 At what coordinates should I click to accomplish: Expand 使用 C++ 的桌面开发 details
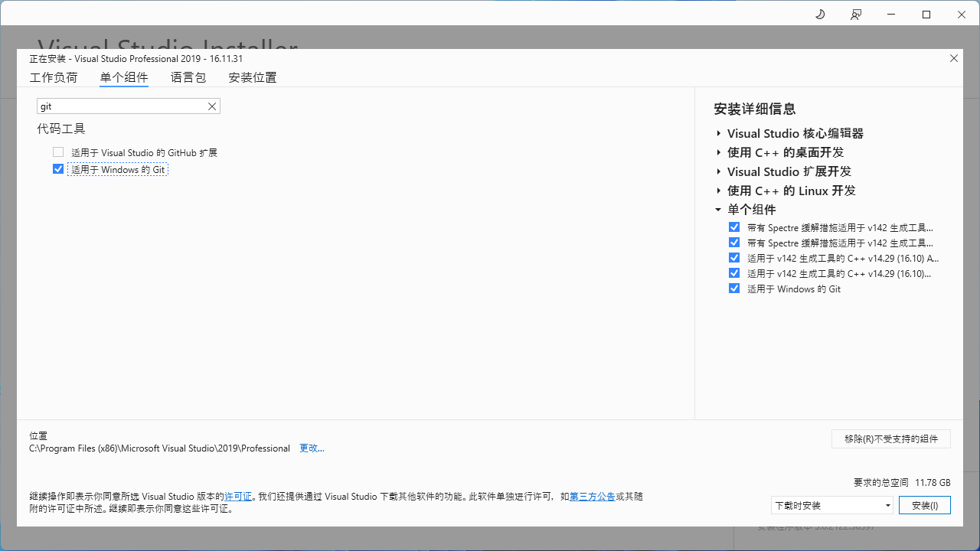click(x=718, y=152)
